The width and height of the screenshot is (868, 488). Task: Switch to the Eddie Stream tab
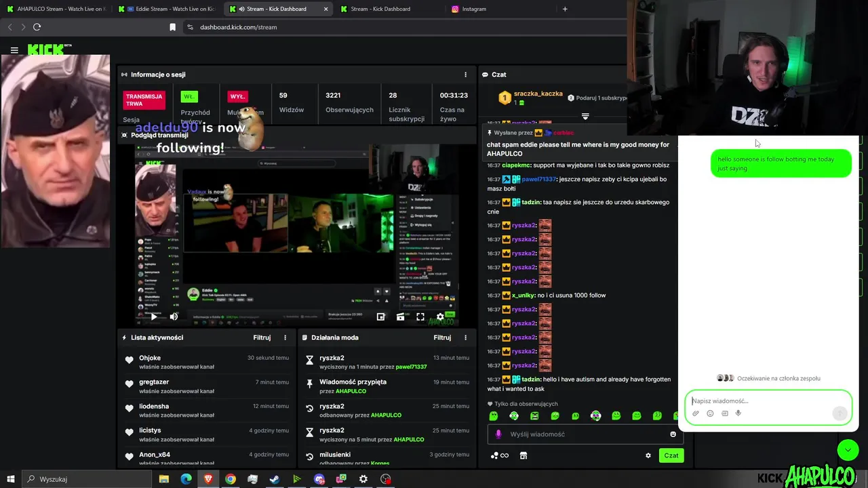[x=167, y=9]
